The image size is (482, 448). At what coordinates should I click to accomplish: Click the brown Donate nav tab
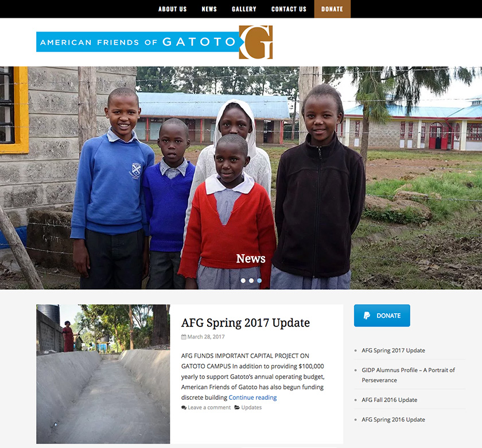pos(332,9)
